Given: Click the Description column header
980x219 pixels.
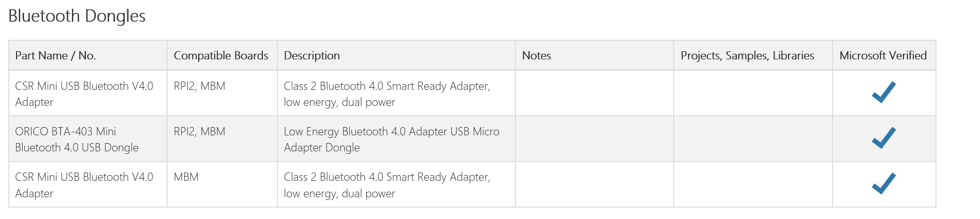Looking at the screenshot, I should 312,55.
